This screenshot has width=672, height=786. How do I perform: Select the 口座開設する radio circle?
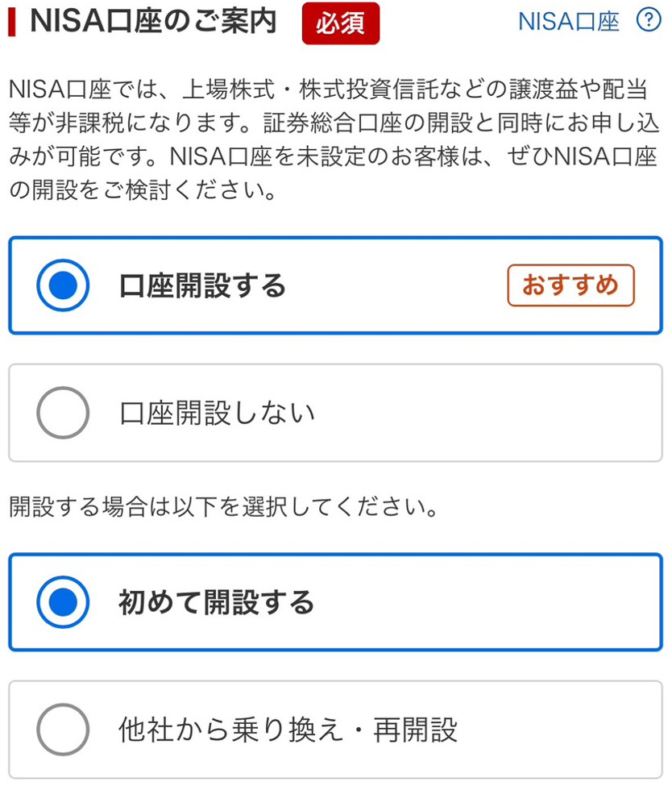pos(63,285)
